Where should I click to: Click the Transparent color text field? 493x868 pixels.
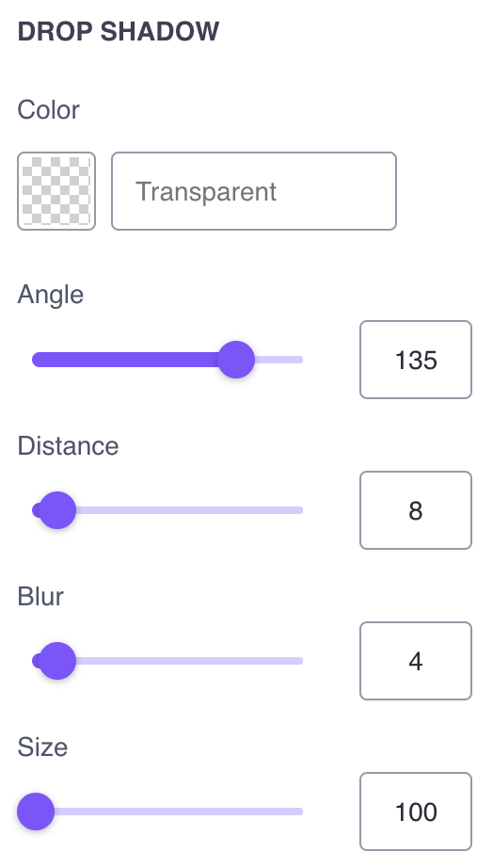point(254,191)
